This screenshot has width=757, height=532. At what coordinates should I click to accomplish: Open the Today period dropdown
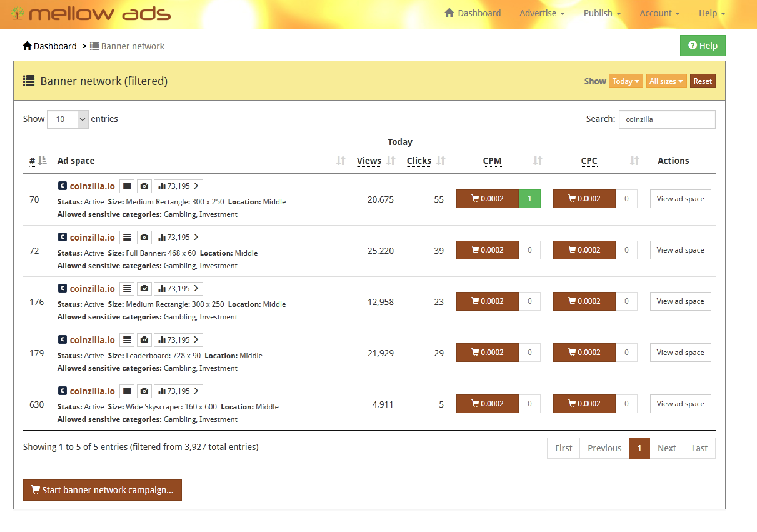626,81
